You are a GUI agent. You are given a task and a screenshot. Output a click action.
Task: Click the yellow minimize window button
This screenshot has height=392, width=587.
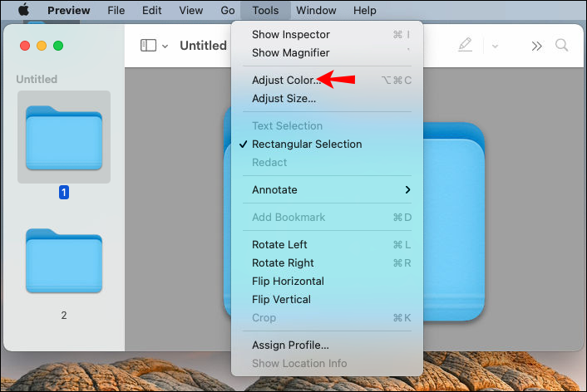pos(42,46)
